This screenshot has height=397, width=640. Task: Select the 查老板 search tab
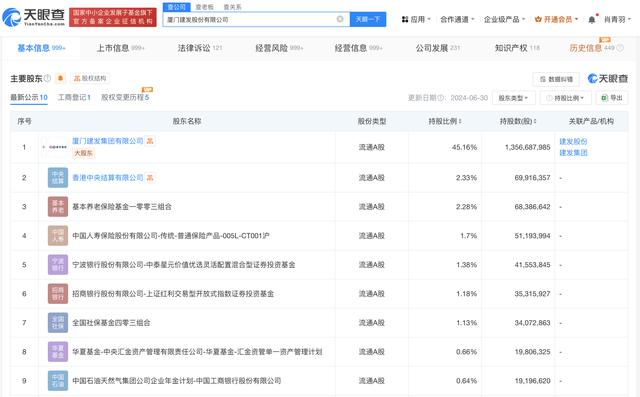[x=204, y=7]
